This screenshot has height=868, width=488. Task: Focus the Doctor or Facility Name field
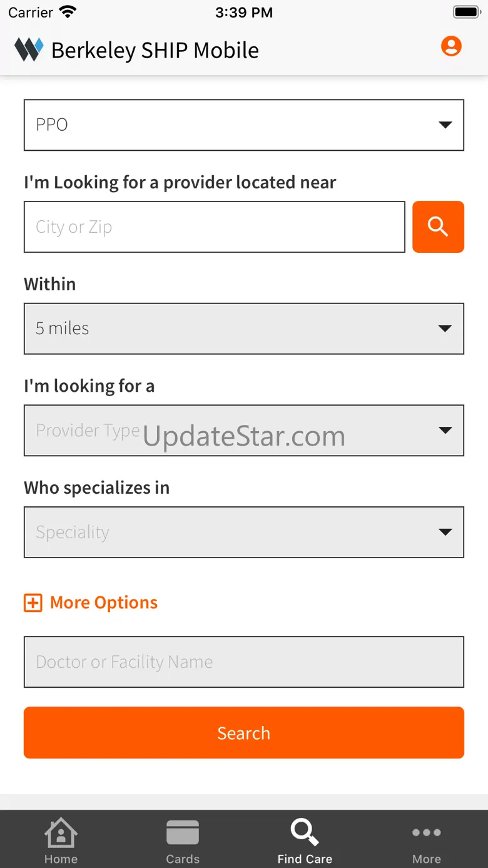tap(244, 662)
